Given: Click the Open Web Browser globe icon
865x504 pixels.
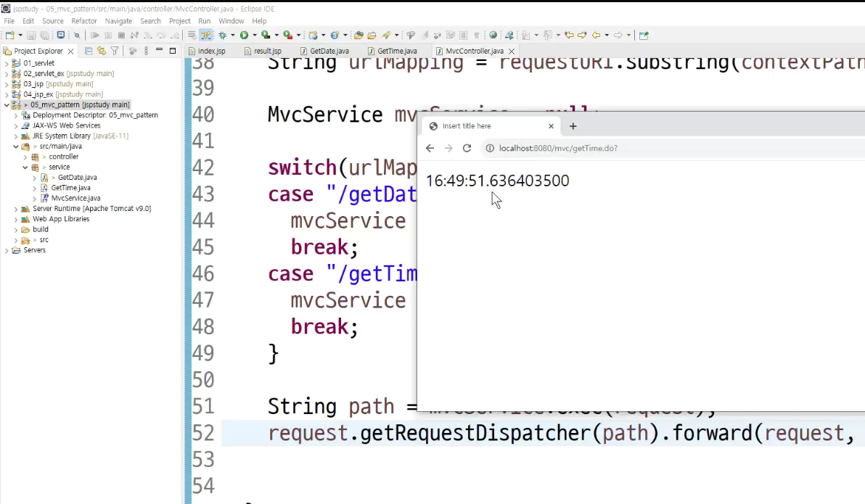Looking at the screenshot, I should tap(493, 36).
